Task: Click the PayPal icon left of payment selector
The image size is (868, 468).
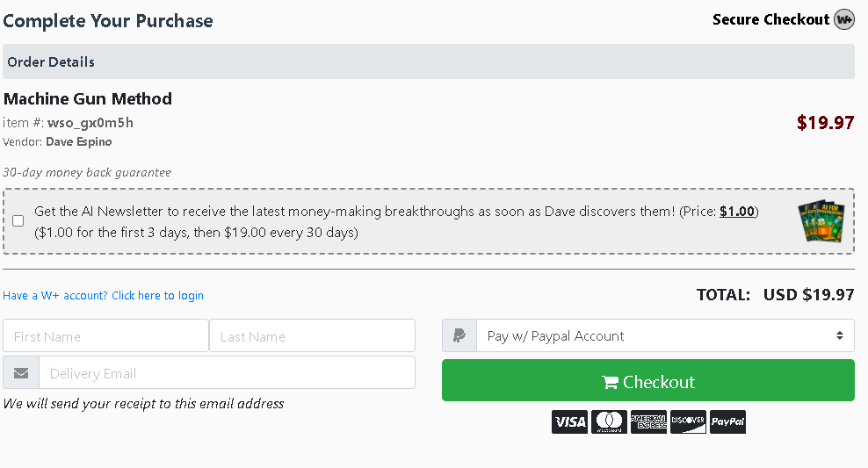Action: click(459, 335)
